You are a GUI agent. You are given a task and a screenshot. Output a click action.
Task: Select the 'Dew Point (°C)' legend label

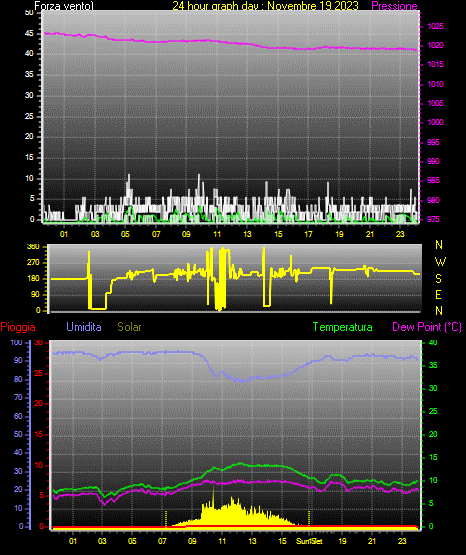(427, 327)
